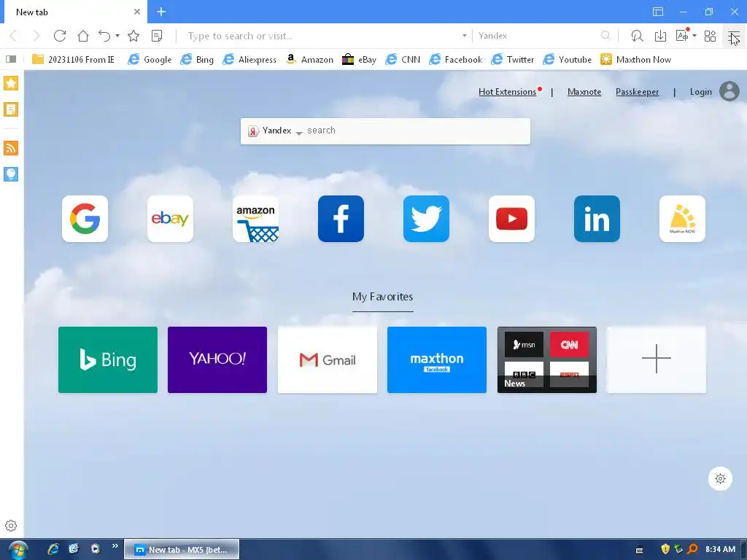Click the Windows Start button
Viewport: 747px width, 560px height.
[x=18, y=550]
